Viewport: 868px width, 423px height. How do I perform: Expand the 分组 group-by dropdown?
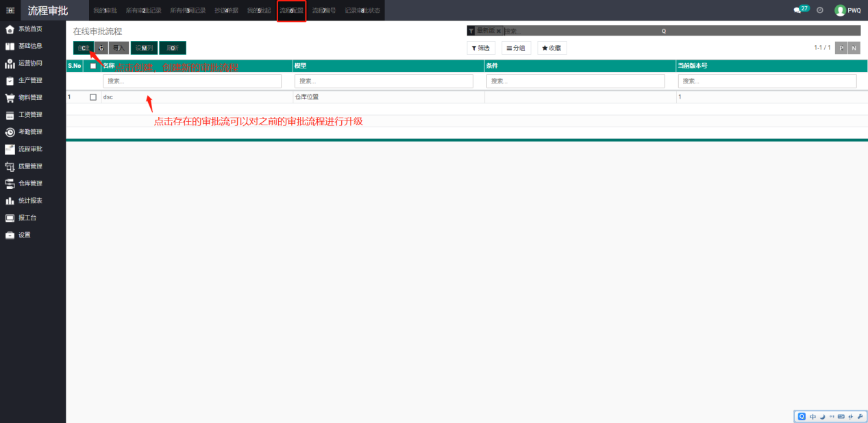tap(516, 48)
